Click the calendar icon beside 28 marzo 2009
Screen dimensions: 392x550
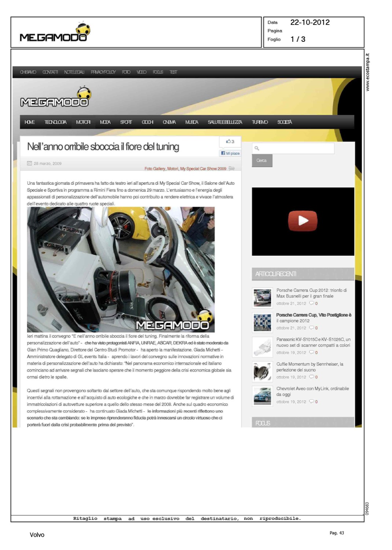(x=29, y=163)
